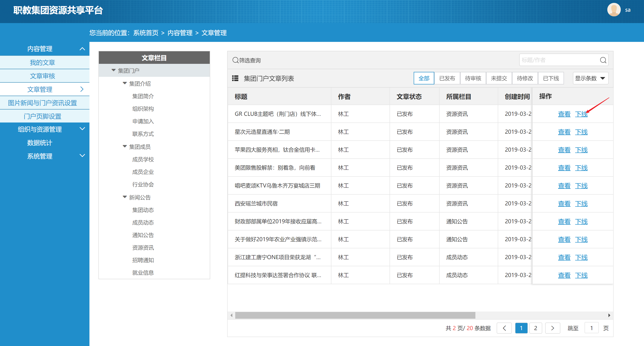Click the horizontal scrollbar left arrow
This screenshot has width=644, height=346.
click(x=231, y=315)
